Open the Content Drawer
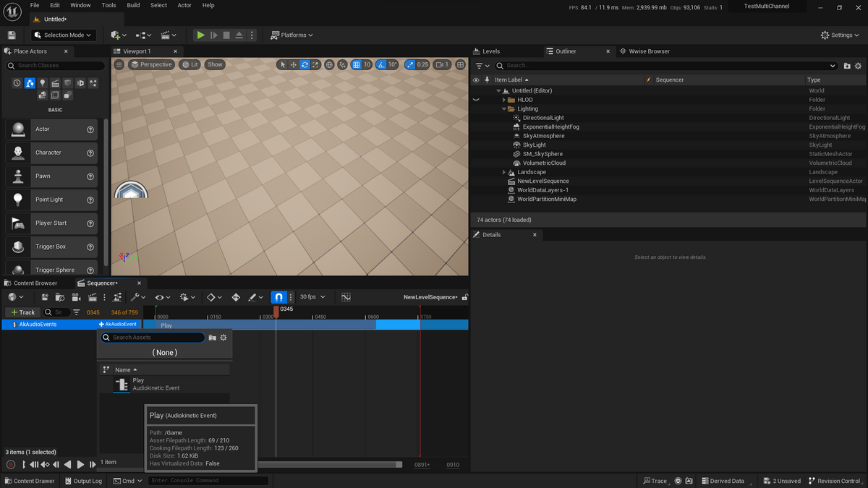Image resolution: width=868 pixels, height=488 pixels. (30, 481)
